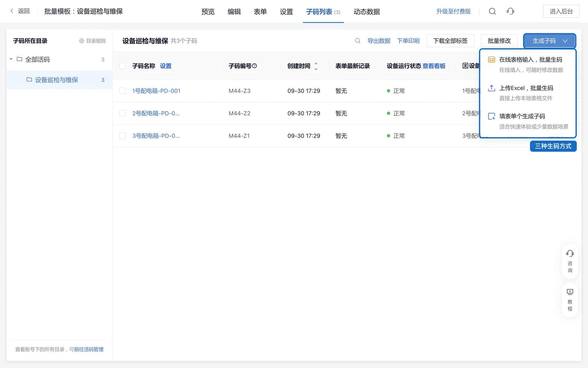588x368 pixels.
Task: Select 填表单个生成子码 menu option
Action: (x=528, y=121)
